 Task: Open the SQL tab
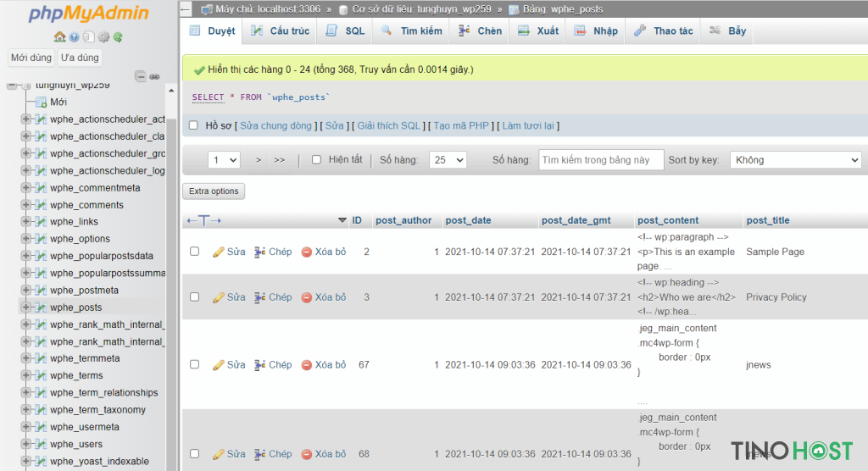[x=346, y=31]
